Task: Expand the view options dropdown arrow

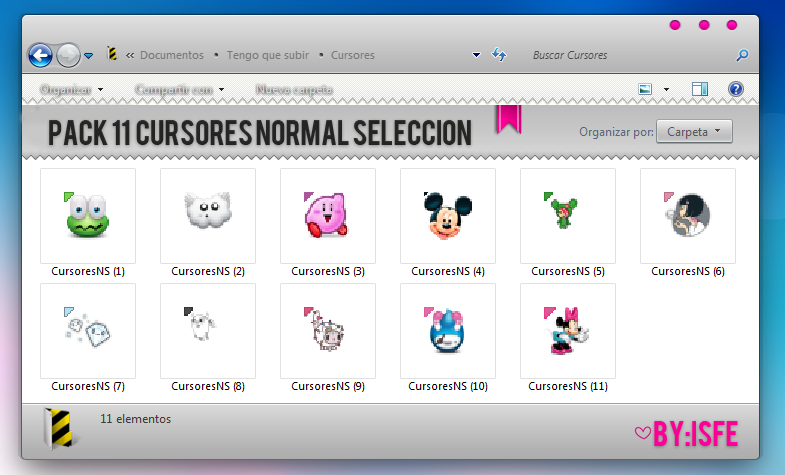Action: (666, 90)
